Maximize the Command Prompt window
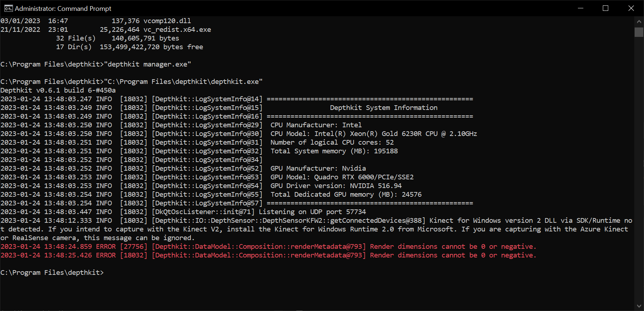The image size is (644, 311). click(x=606, y=8)
